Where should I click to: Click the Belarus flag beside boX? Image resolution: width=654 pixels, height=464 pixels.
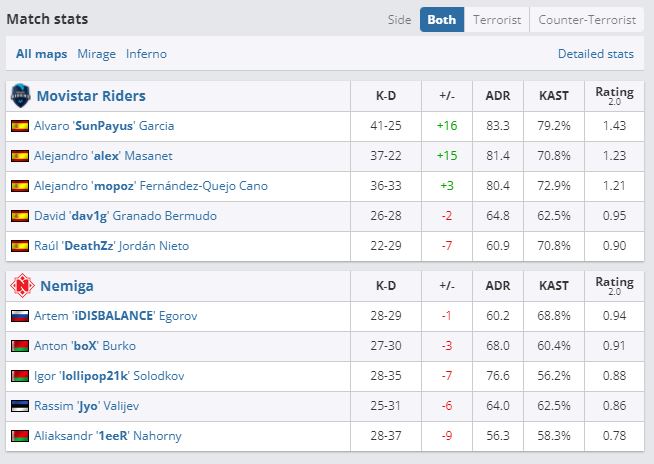[19, 346]
